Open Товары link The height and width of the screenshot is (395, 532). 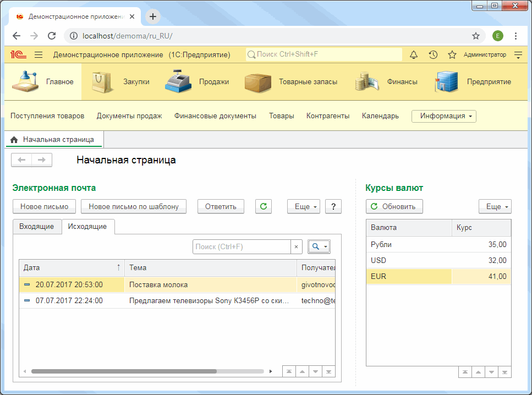[x=282, y=116]
